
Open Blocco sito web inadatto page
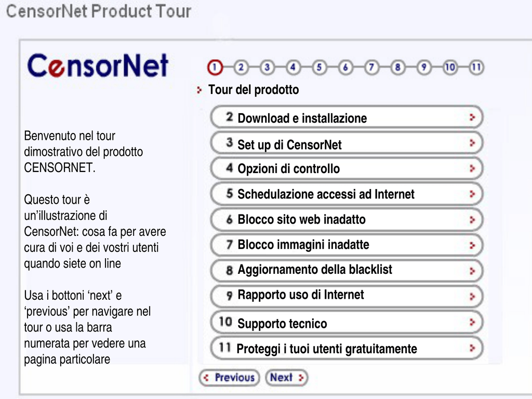[347, 220]
